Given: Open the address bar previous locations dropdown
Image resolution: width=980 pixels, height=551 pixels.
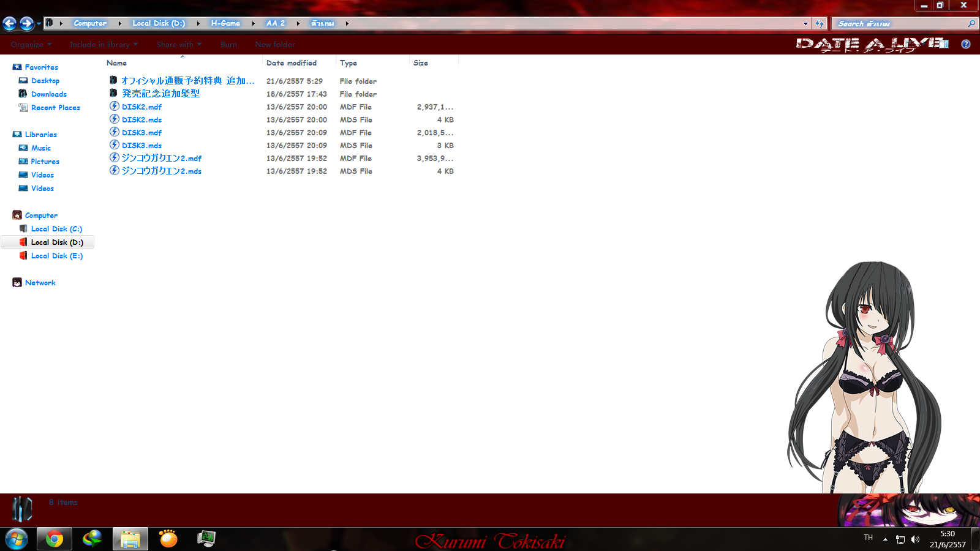Looking at the screenshot, I should click(x=805, y=24).
